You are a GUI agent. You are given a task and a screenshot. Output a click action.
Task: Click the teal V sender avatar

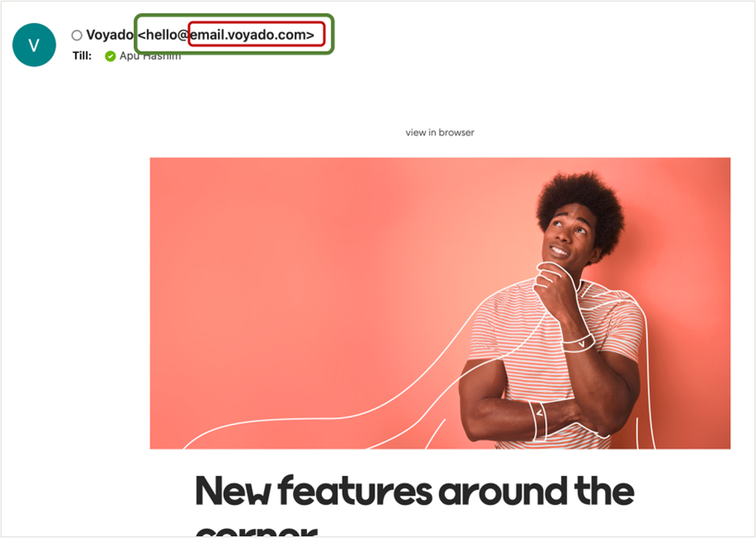click(34, 45)
